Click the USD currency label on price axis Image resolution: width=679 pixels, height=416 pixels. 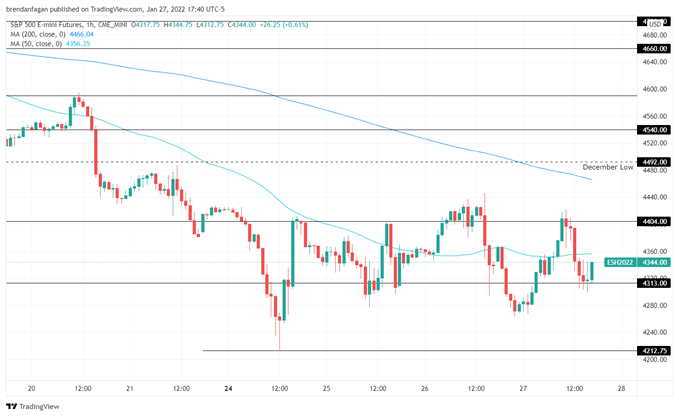[x=656, y=23]
